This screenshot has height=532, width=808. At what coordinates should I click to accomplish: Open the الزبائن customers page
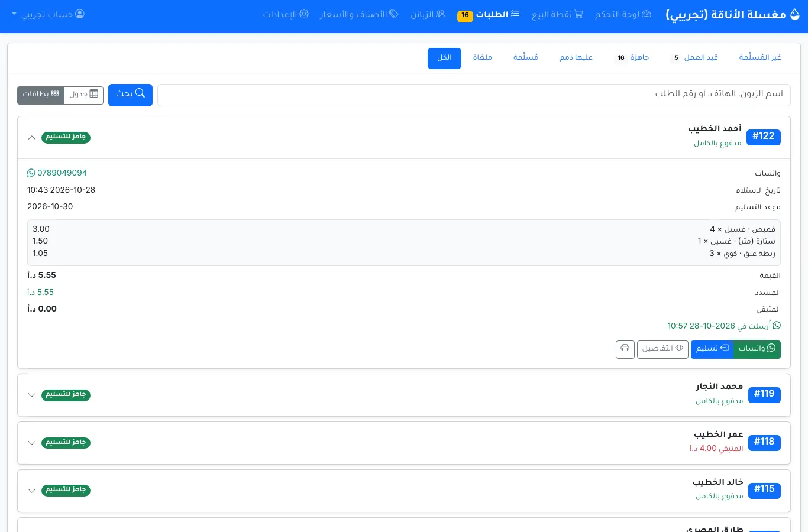pos(428,14)
